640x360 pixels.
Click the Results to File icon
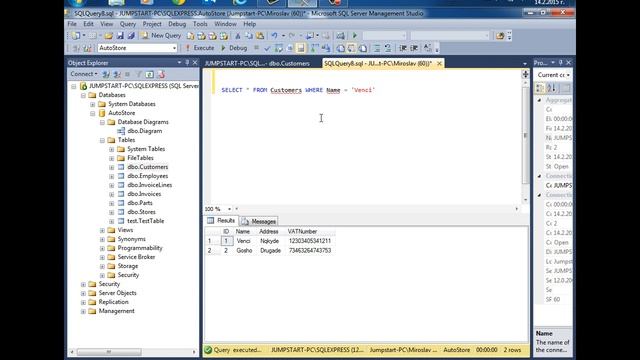pyautogui.click(x=362, y=48)
